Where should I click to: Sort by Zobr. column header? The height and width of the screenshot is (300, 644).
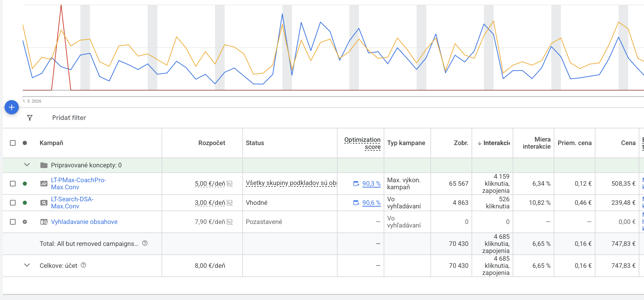(461, 143)
